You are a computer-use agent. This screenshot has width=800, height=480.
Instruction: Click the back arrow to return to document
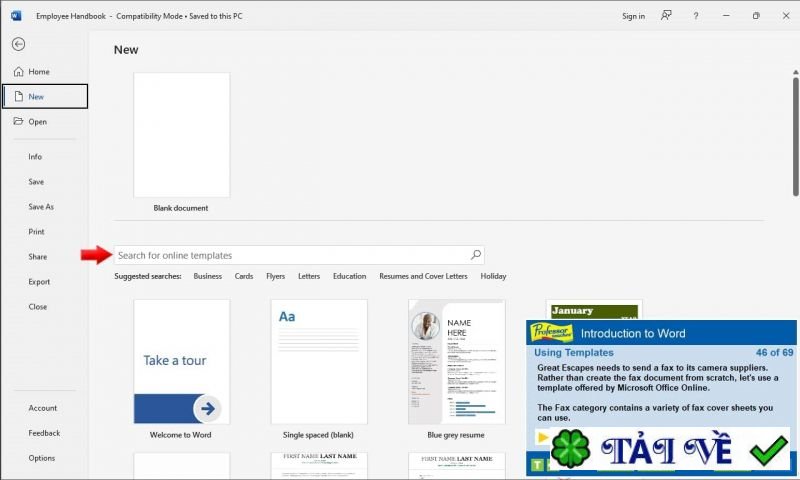click(x=18, y=44)
